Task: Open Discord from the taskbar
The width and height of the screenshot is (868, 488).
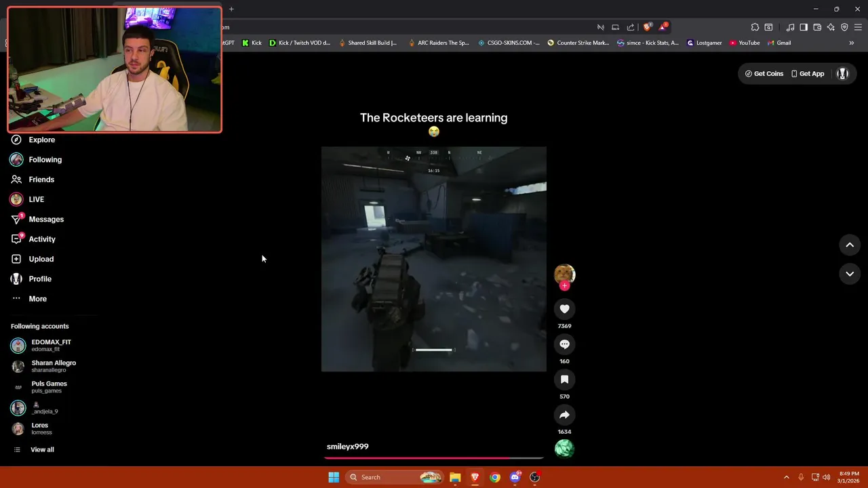Action: click(515, 477)
